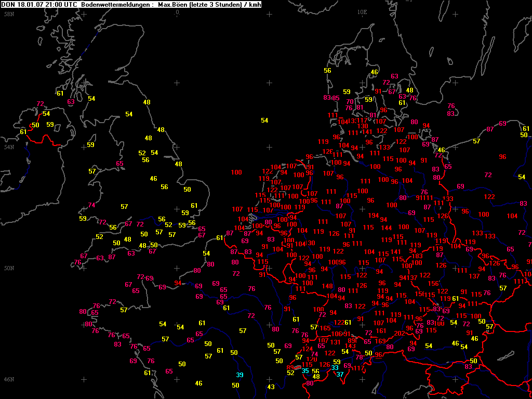
Task: Select the 58N latitude label
Action: coord(9,14)
